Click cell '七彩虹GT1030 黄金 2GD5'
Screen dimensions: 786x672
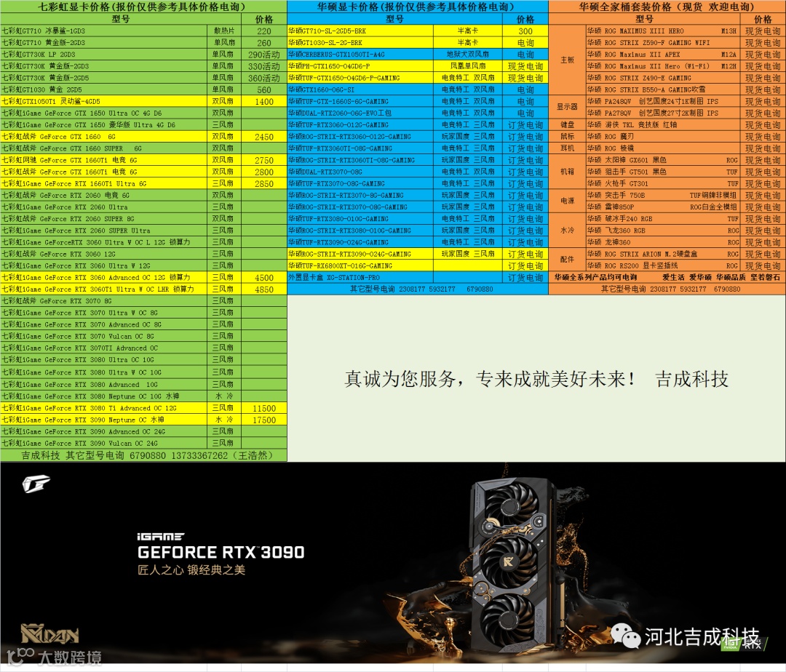point(104,89)
